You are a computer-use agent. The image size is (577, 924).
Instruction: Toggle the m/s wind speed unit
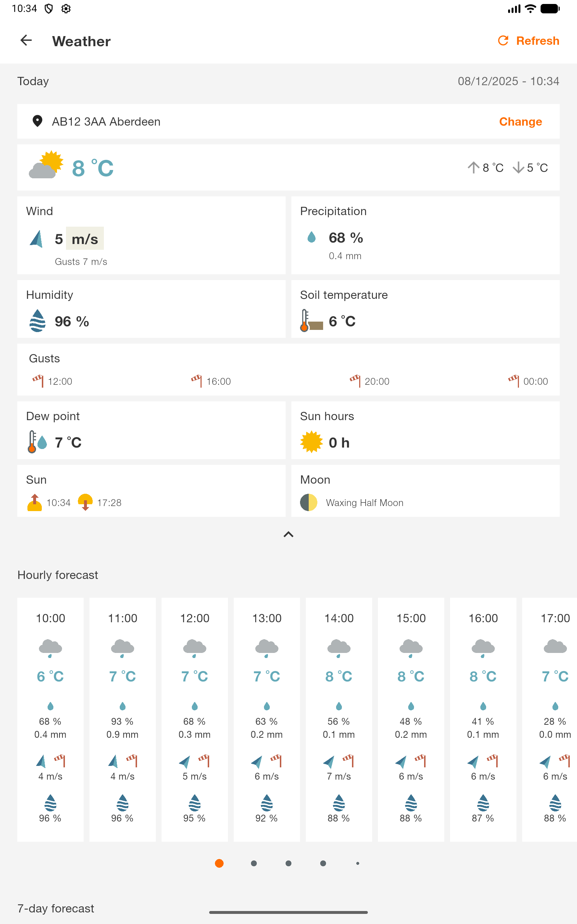pos(85,239)
